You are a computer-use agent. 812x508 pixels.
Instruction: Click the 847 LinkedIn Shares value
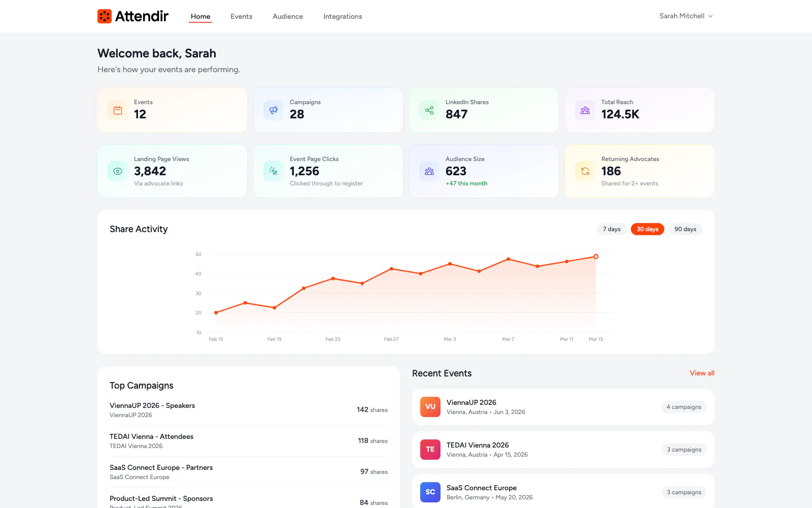(456, 114)
